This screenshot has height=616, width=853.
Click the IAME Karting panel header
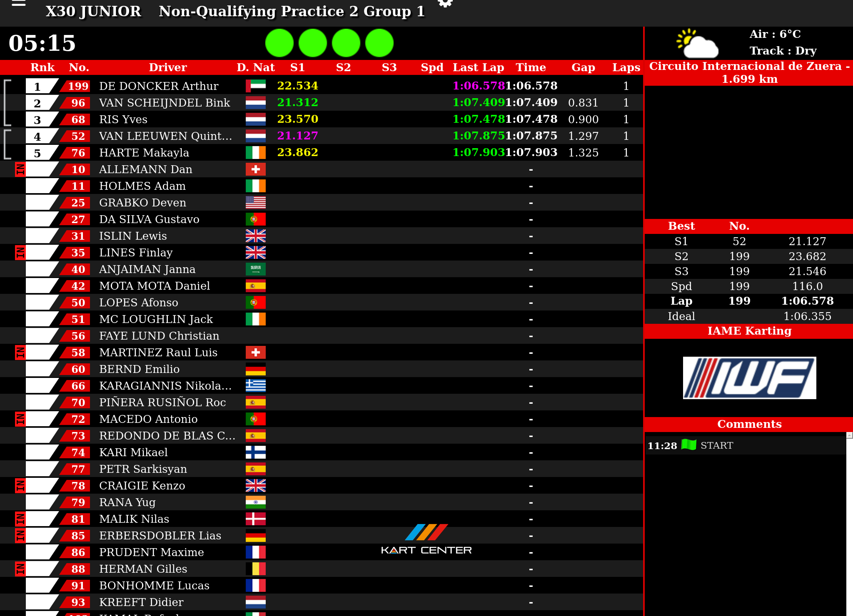pos(748,331)
